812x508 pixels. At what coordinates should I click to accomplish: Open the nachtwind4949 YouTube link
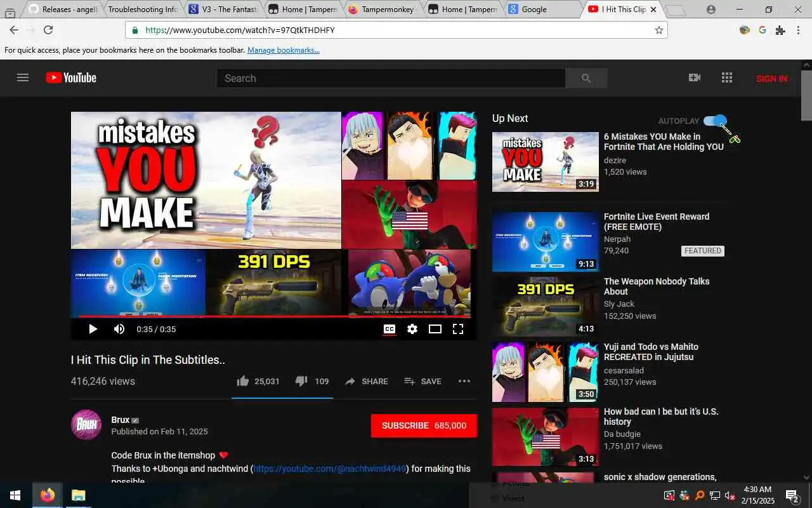pos(330,469)
